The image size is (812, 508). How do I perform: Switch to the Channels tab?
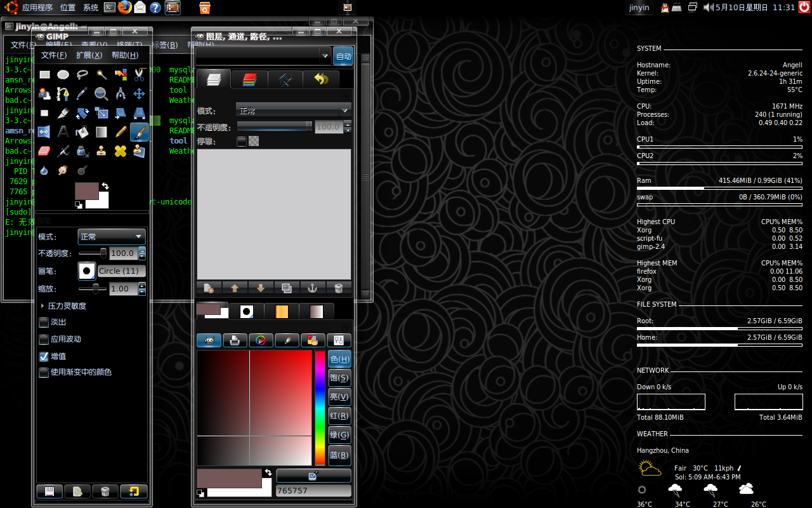(249, 79)
